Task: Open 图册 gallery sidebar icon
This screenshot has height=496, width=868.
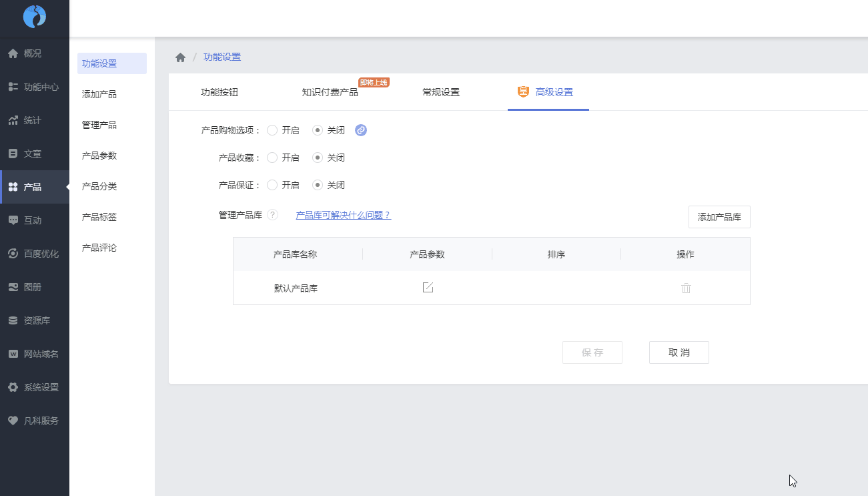Action: [x=13, y=287]
